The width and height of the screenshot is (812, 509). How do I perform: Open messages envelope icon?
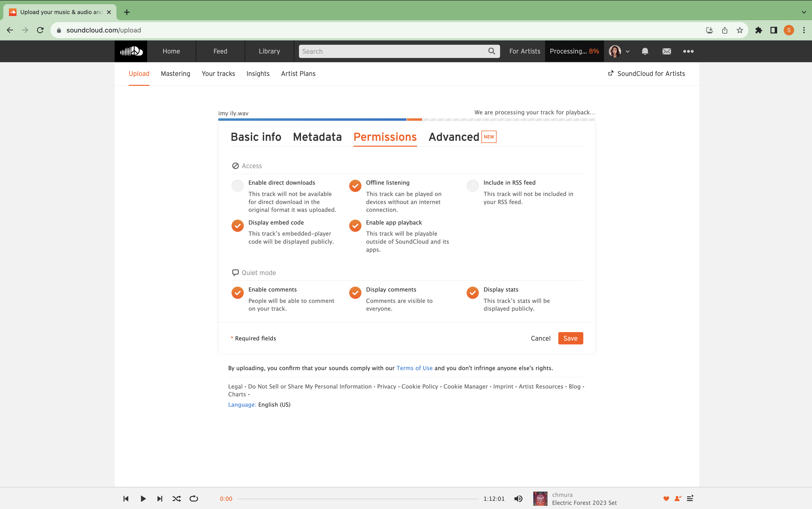[666, 51]
